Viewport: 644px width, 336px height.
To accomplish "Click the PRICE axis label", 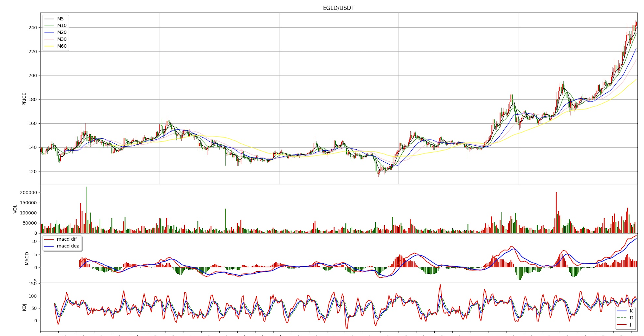I will coord(24,99).
